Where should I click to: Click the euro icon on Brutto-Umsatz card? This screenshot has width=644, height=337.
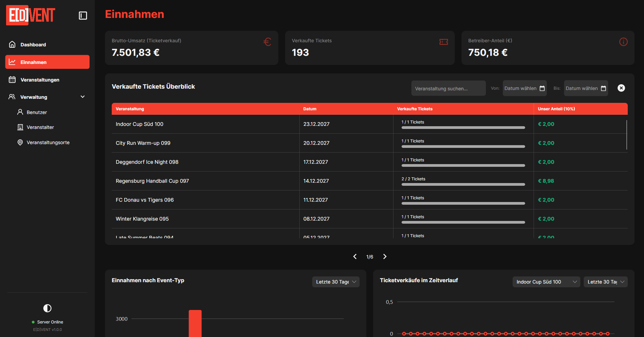click(267, 42)
